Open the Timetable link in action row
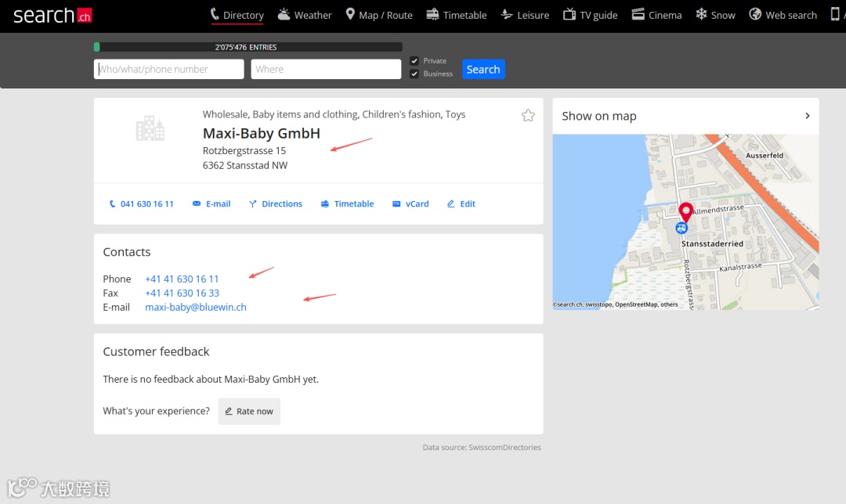The height and width of the screenshot is (504, 846). point(348,203)
